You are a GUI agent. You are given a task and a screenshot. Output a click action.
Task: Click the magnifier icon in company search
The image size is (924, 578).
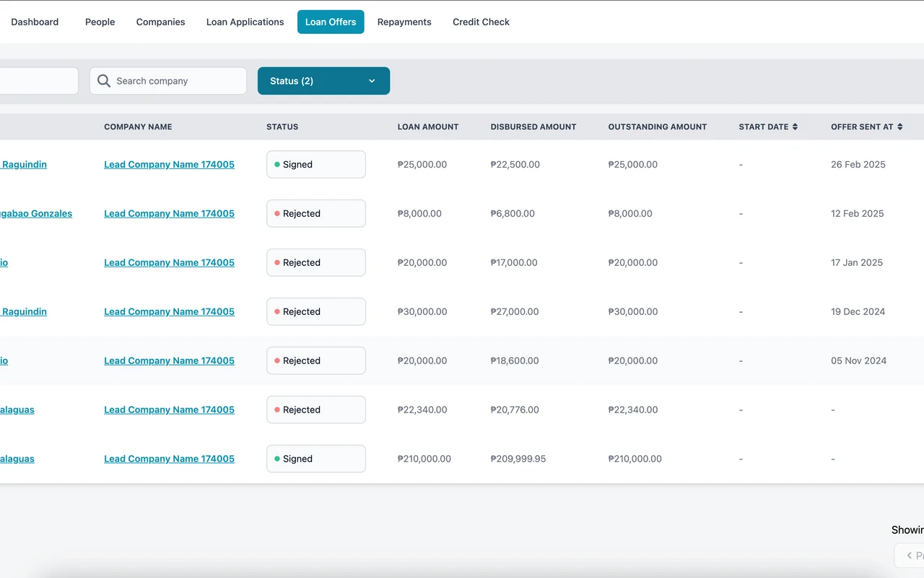(x=104, y=81)
